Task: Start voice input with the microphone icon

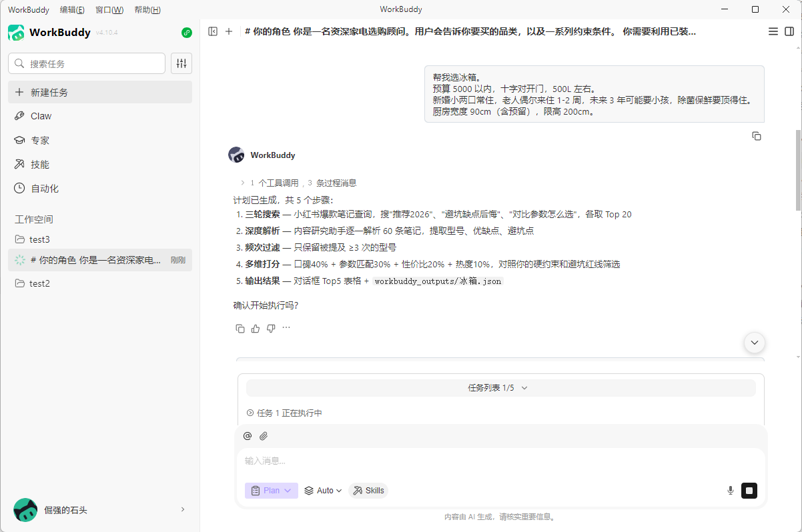Action: 731,491
